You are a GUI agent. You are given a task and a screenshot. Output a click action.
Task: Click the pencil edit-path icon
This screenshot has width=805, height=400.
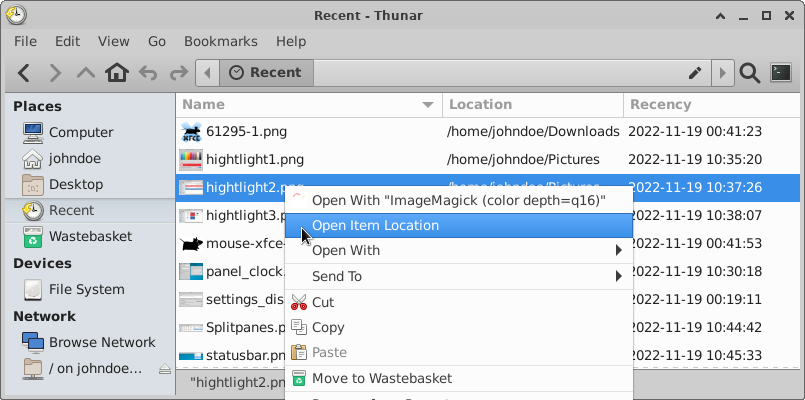[x=695, y=73]
